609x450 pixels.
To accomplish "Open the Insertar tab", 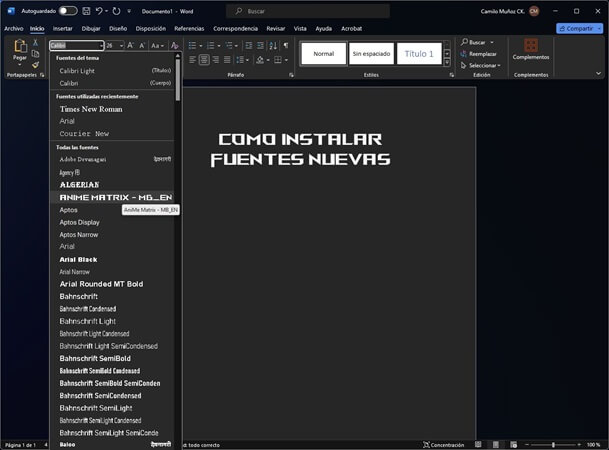I will pyautogui.click(x=63, y=28).
